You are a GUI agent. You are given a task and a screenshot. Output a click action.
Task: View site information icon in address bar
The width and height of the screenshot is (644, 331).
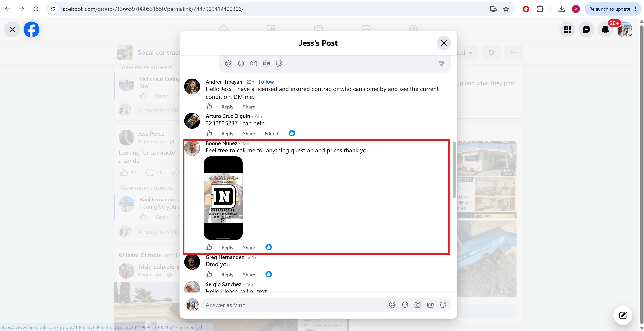point(53,9)
